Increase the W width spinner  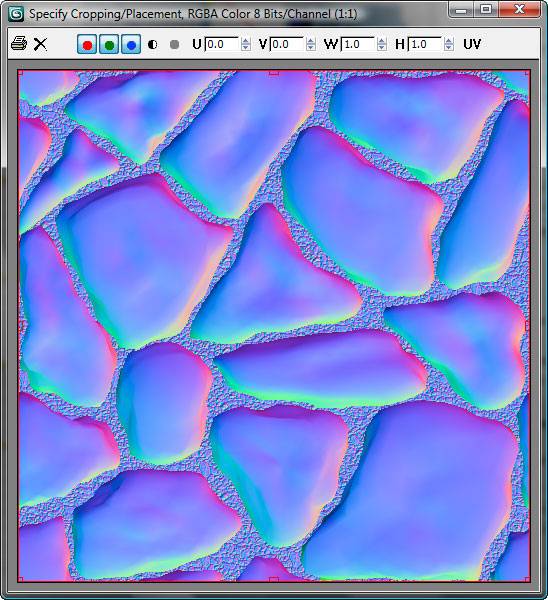(x=382, y=41)
